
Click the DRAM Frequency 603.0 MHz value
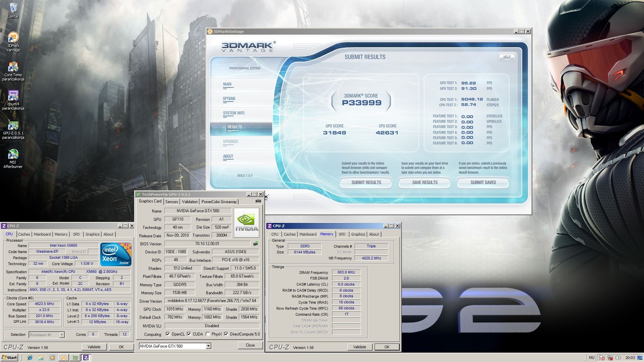click(346, 272)
